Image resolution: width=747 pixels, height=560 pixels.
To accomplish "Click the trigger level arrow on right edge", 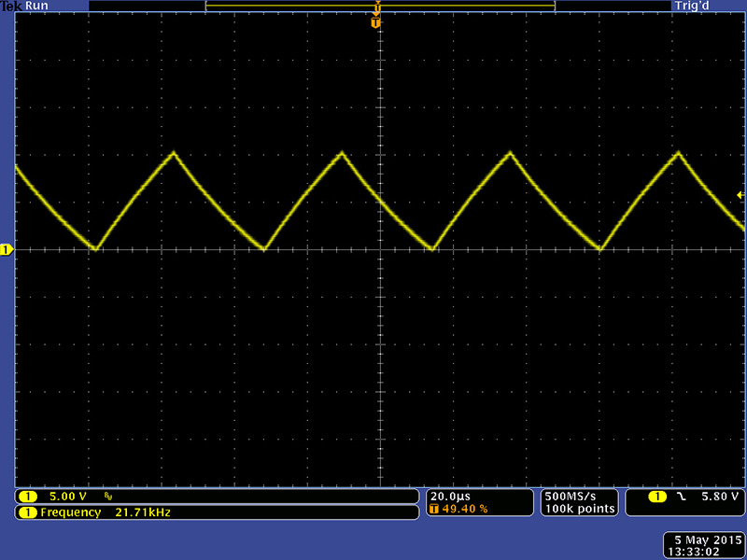I will tap(740, 194).
